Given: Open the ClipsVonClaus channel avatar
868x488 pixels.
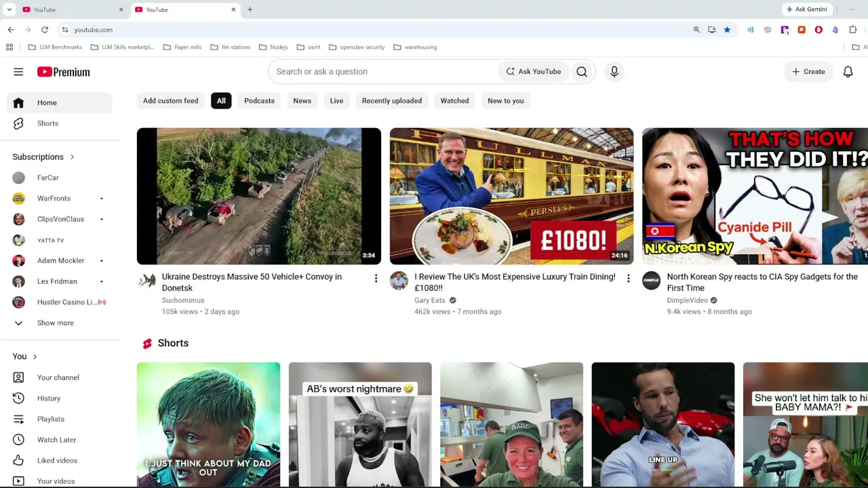Looking at the screenshot, I should [18, 219].
